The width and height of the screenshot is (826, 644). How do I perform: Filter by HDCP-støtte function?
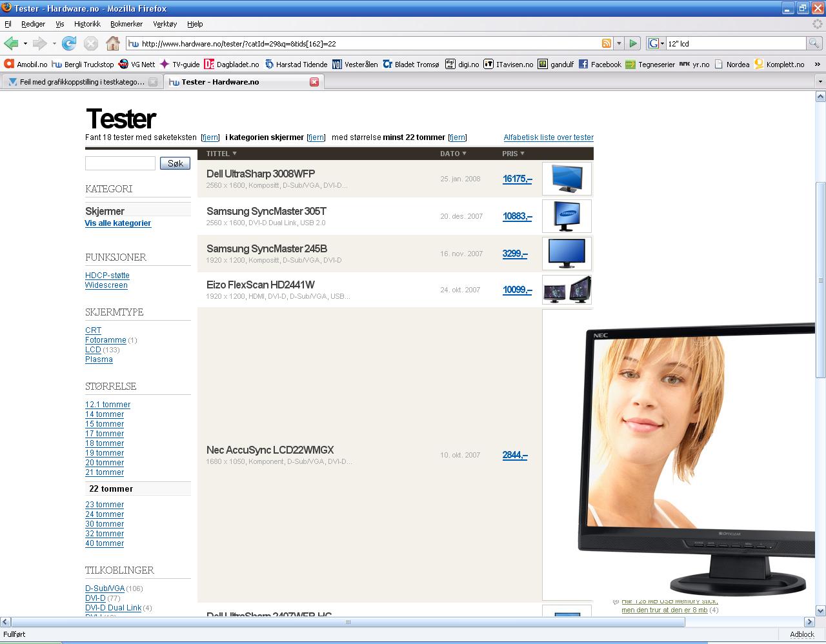pyautogui.click(x=107, y=276)
